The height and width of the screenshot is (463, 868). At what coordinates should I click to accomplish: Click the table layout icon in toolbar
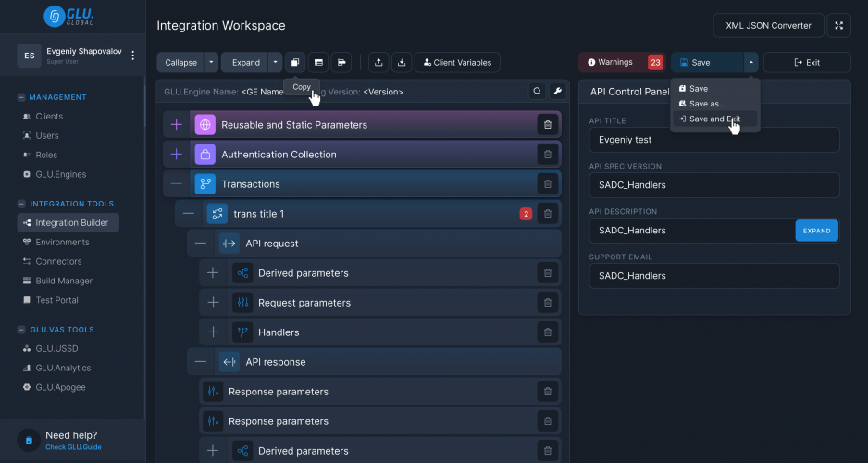pyautogui.click(x=318, y=63)
